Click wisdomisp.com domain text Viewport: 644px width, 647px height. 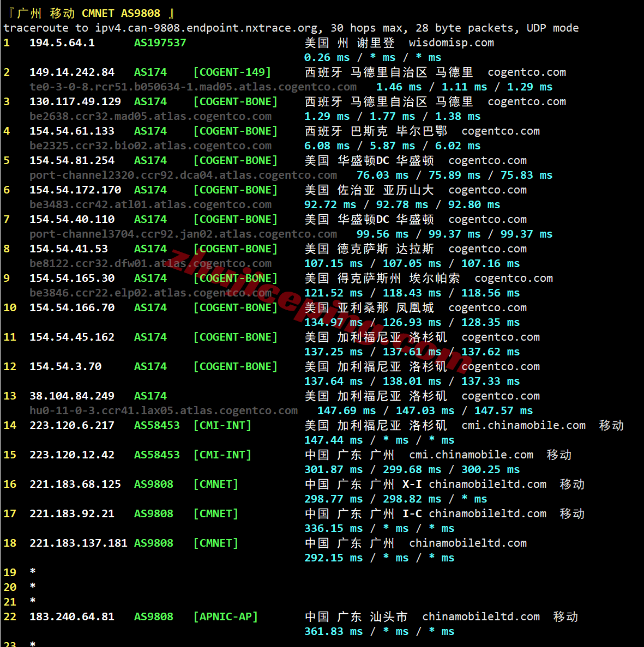click(x=451, y=43)
